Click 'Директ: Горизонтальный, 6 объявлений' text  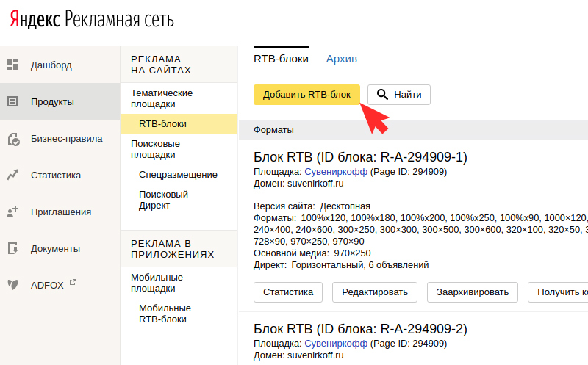point(341,265)
